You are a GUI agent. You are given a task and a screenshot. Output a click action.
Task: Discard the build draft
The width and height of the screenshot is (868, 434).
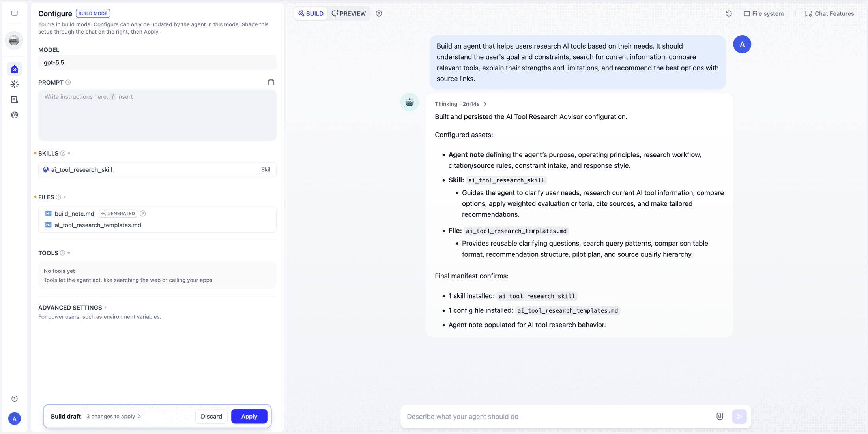[211, 416]
